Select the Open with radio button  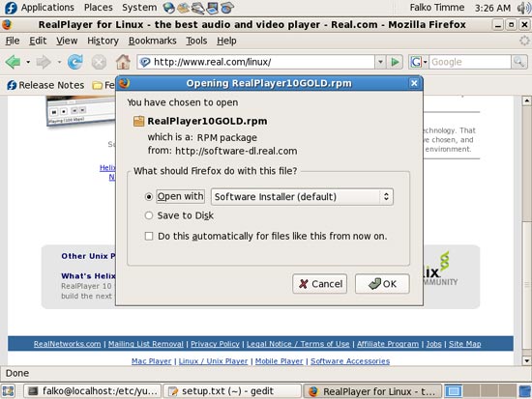(x=149, y=197)
